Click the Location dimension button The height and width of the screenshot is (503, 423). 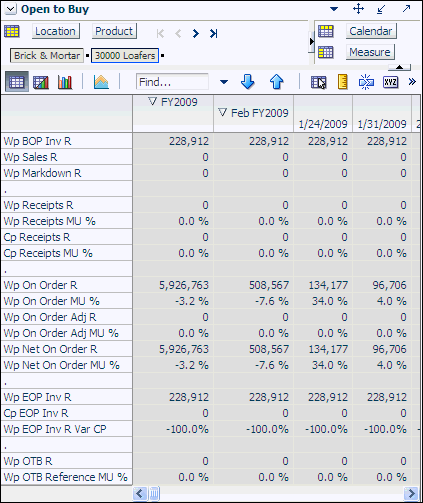(55, 31)
